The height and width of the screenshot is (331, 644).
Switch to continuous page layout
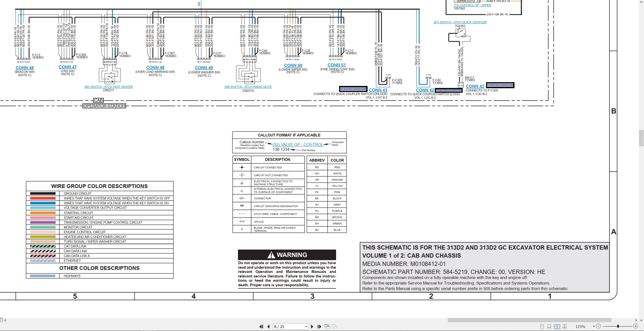[549, 326]
